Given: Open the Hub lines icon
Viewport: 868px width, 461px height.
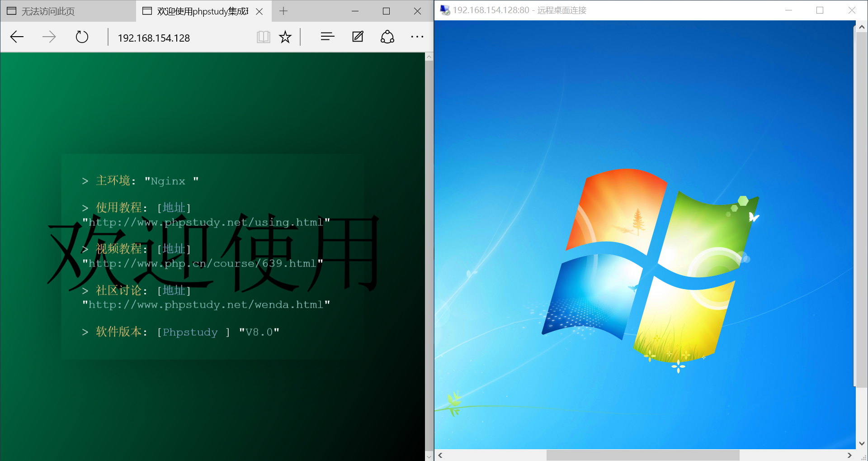Looking at the screenshot, I should 327,37.
